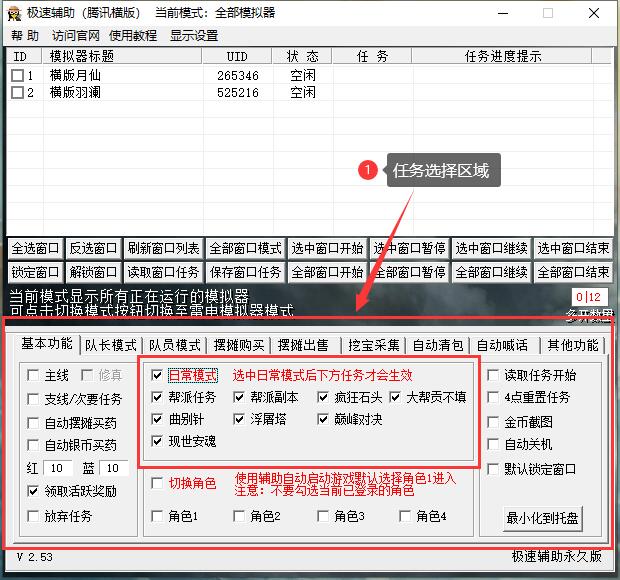This screenshot has height=580, width=620.
Task: Click the UID column header
Action: pyautogui.click(x=236, y=57)
